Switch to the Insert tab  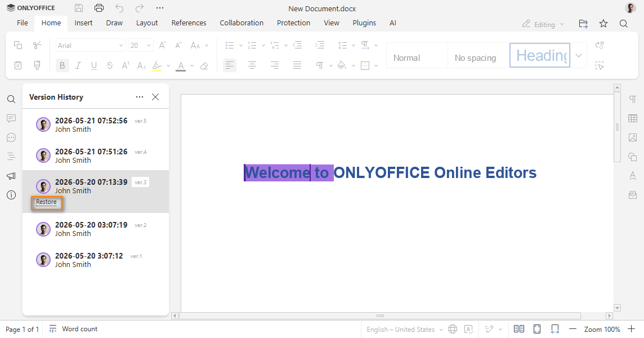[x=83, y=23]
